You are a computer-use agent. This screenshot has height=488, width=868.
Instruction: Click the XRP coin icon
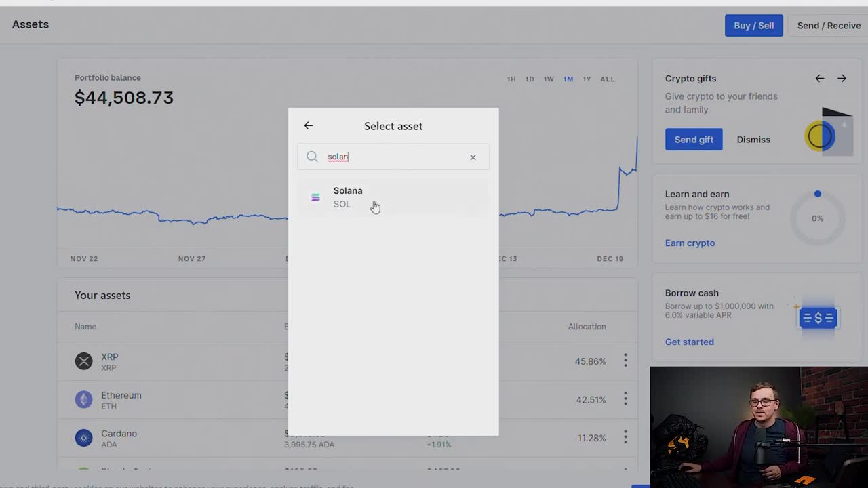point(83,361)
